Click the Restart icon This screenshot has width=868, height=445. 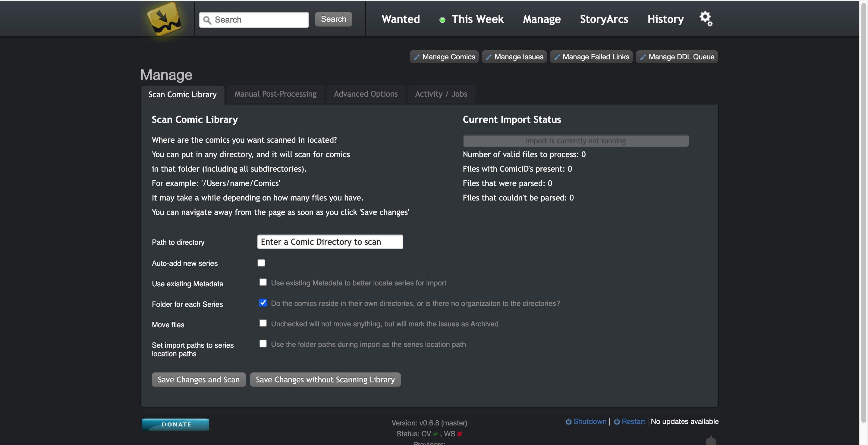(x=617, y=422)
